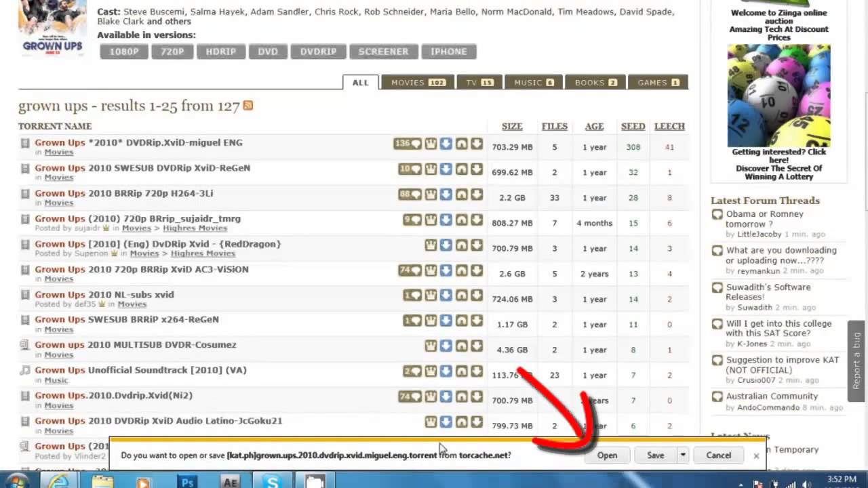Screen dimensions: 868x488
Task: Expand the Save options dropdown arrow
Action: pos(683,455)
